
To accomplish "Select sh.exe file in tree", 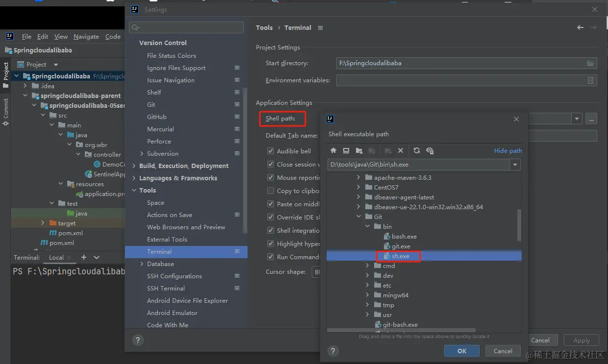I will 400,256.
